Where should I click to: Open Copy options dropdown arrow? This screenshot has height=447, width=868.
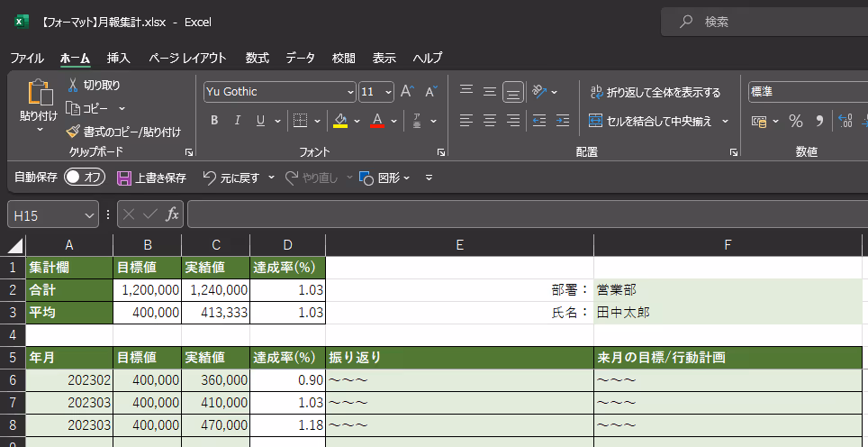click(122, 108)
